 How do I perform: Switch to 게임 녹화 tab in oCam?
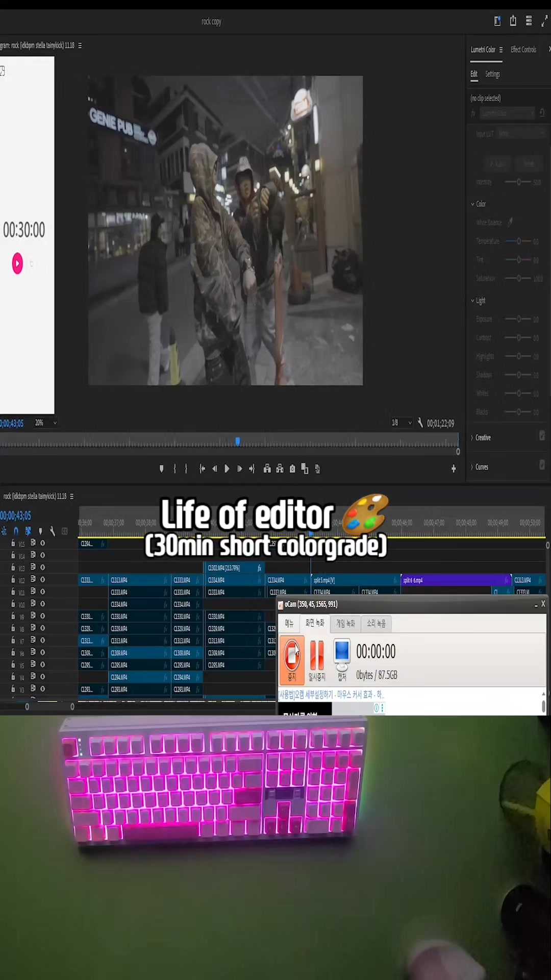pyautogui.click(x=345, y=623)
